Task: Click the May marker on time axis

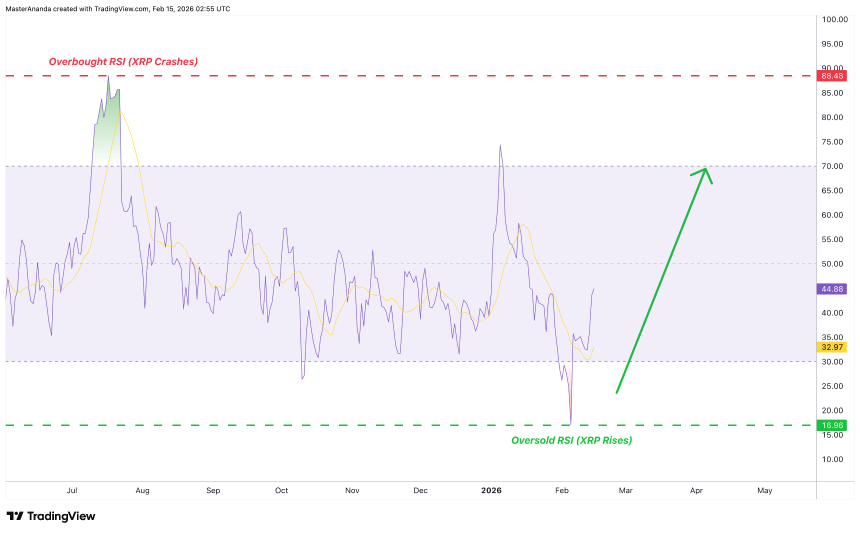Action: [x=765, y=490]
